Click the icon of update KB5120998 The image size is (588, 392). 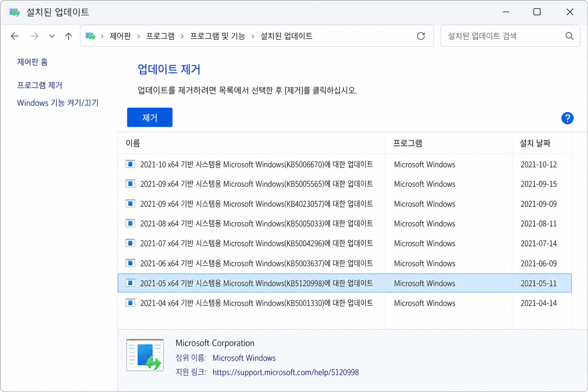(x=131, y=283)
